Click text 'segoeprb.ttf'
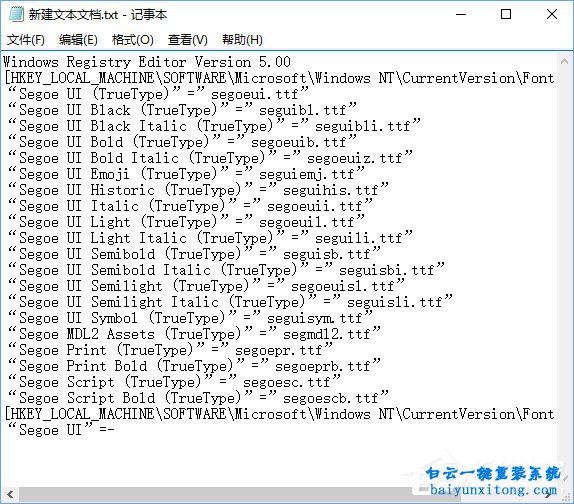Image resolution: width=574 pixels, height=504 pixels. pyautogui.click(x=323, y=366)
